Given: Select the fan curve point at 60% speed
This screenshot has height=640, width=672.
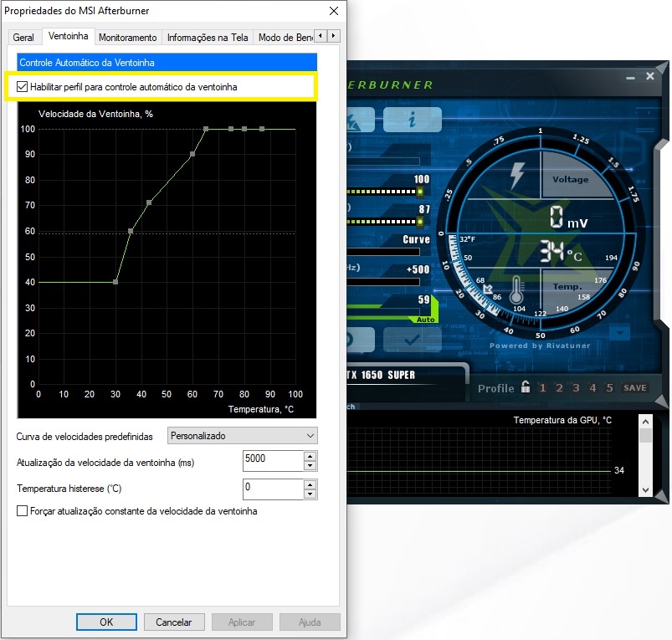Looking at the screenshot, I should pos(131,231).
